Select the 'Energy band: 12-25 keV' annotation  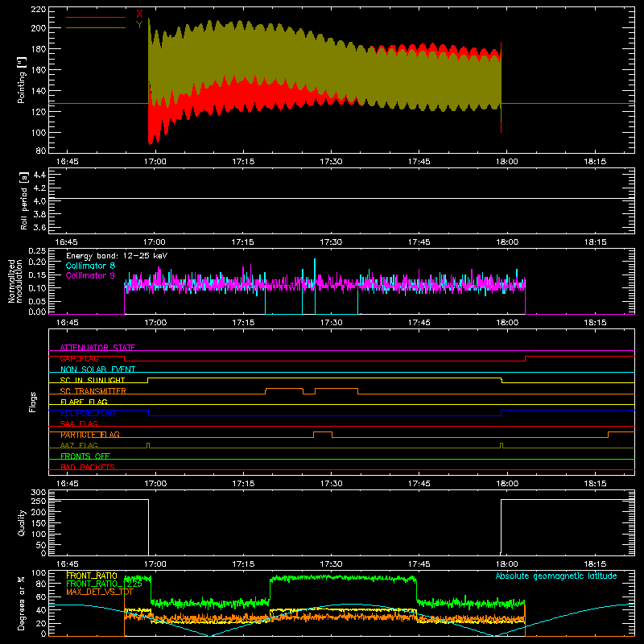click(117, 256)
